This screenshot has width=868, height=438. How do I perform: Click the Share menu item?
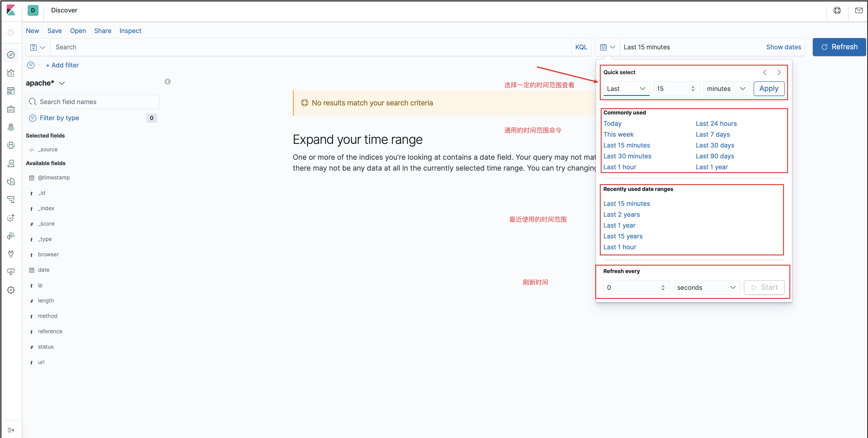pyautogui.click(x=102, y=31)
